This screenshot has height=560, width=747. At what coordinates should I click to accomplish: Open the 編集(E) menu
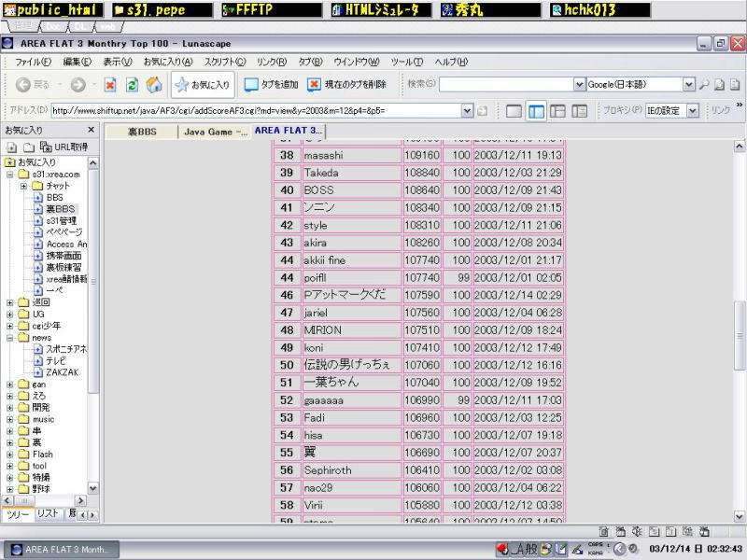click(x=78, y=62)
